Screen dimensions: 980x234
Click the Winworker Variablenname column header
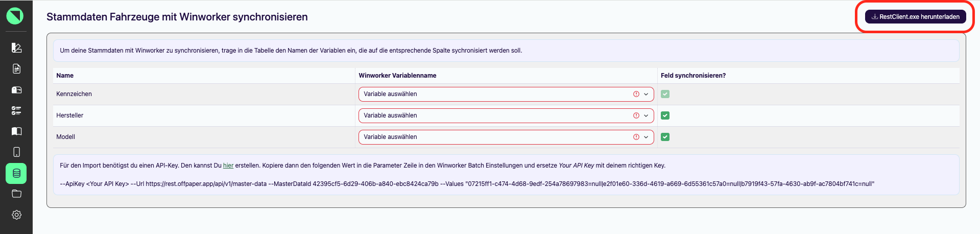[x=397, y=76]
